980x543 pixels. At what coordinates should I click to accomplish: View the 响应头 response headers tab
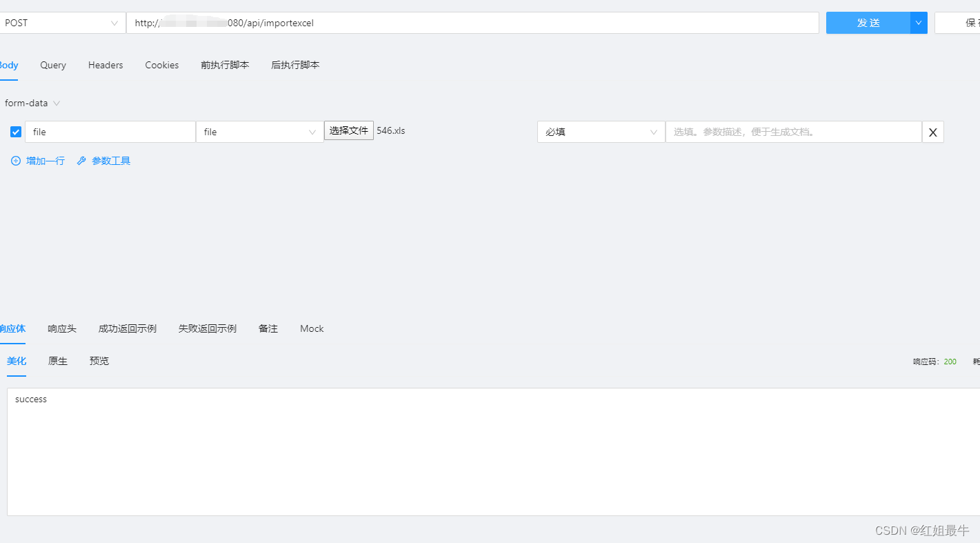point(61,328)
